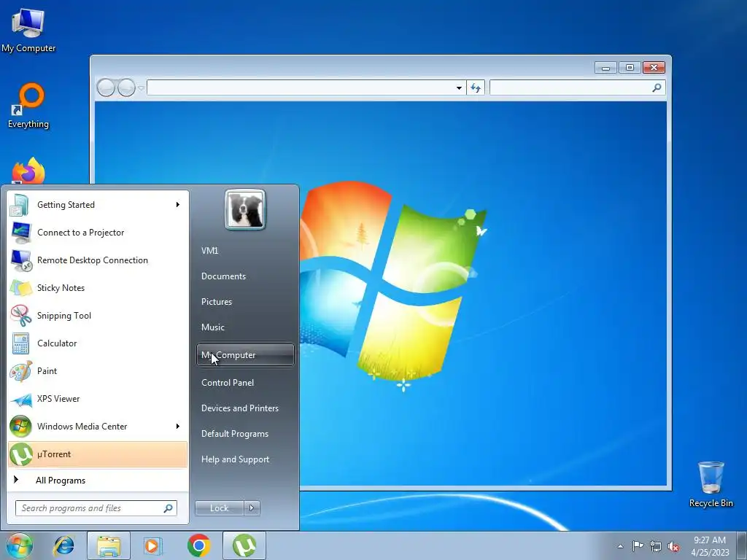Image resolution: width=747 pixels, height=560 pixels.
Task: Open the Getting Started program icon
Action: [20, 205]
